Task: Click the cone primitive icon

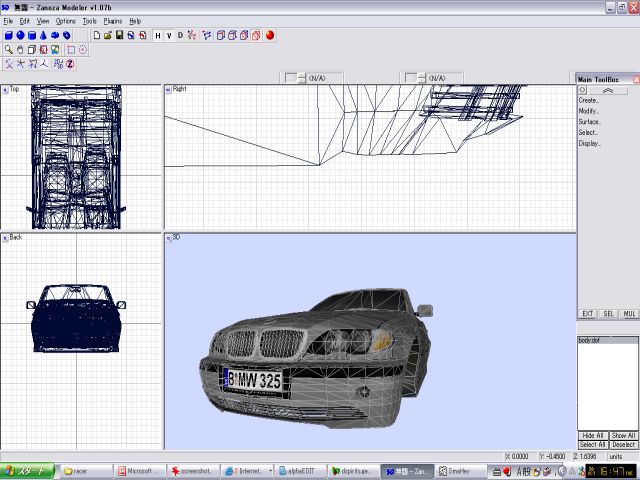Action: coord(44,35)
